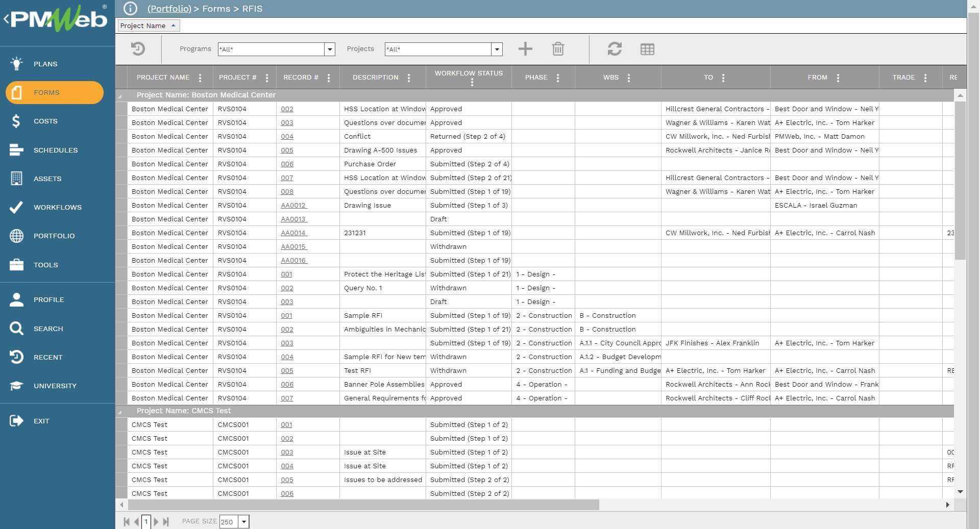The image size is (980, 529).
Task: Refresh the RFI list
Action: click(615, 49)
